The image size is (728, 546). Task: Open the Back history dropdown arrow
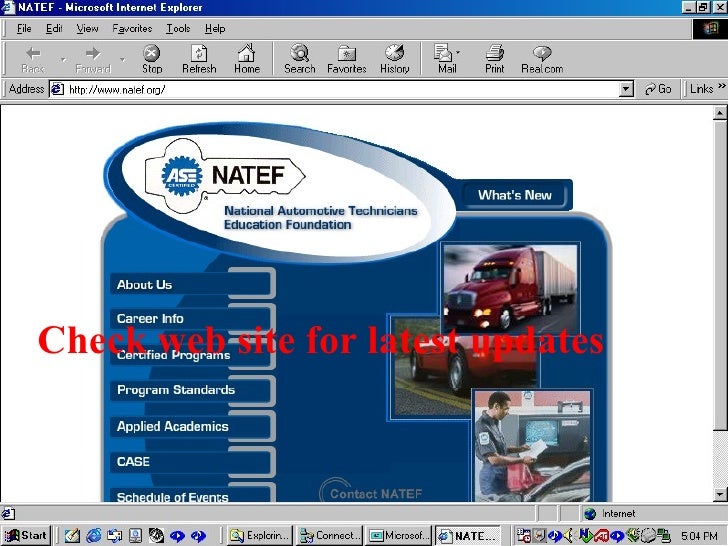[63, 59]
